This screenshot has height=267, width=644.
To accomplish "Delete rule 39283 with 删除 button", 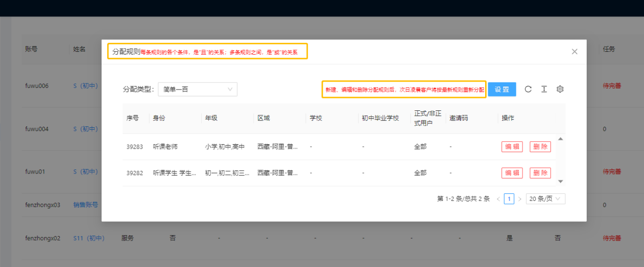I will coord(540,147).
